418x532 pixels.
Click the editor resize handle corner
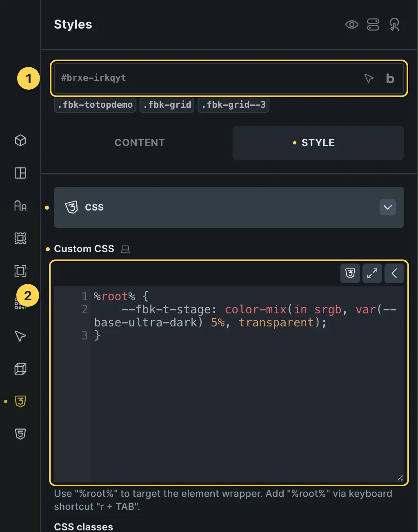point(400,478)
